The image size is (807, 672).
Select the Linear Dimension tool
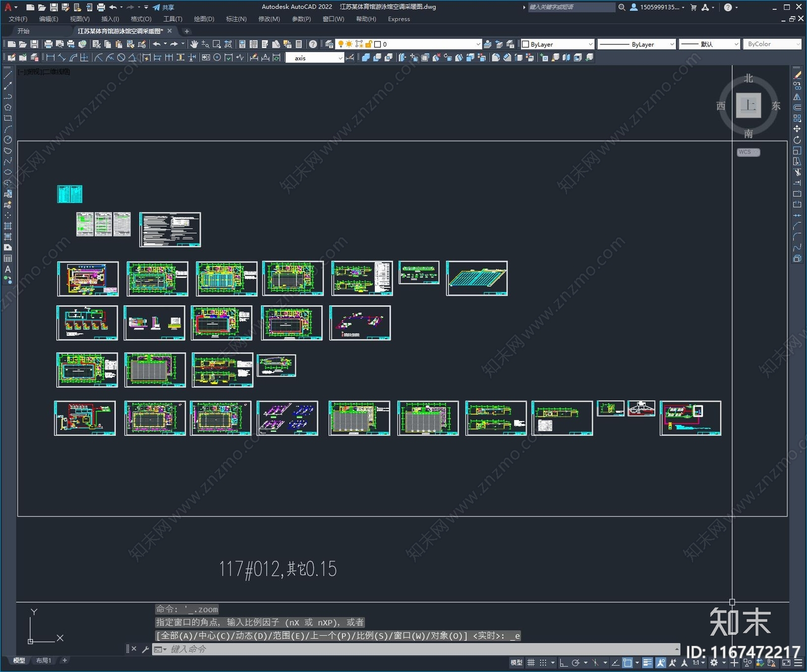coord(50,58)
